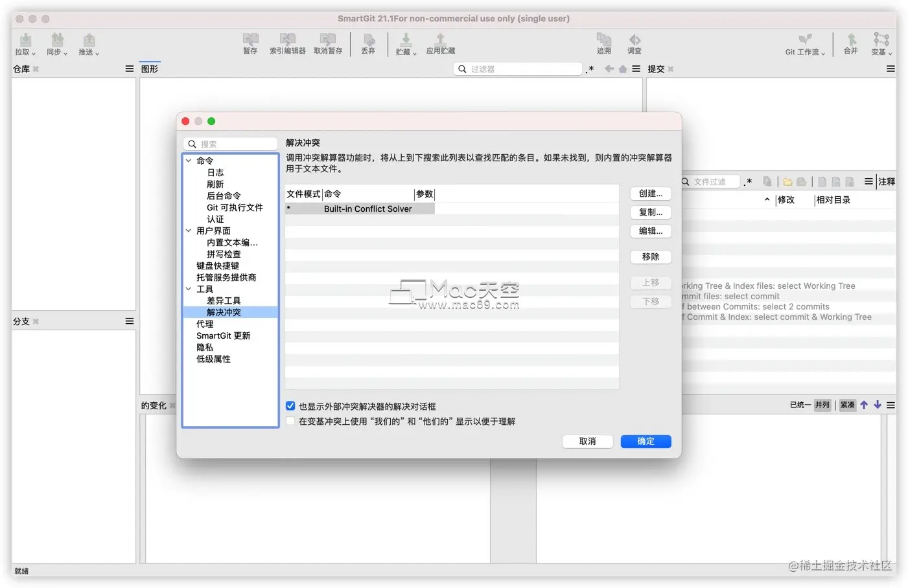This screenshot has width=908, height=588.
Task: Toggle 也显示外部冲突解决器的解决对话框 checkbox
Action: pos(290,406)
